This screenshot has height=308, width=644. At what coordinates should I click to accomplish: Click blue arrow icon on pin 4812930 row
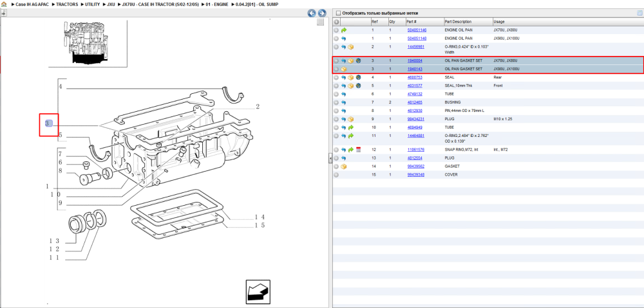(x=344, y=111)
